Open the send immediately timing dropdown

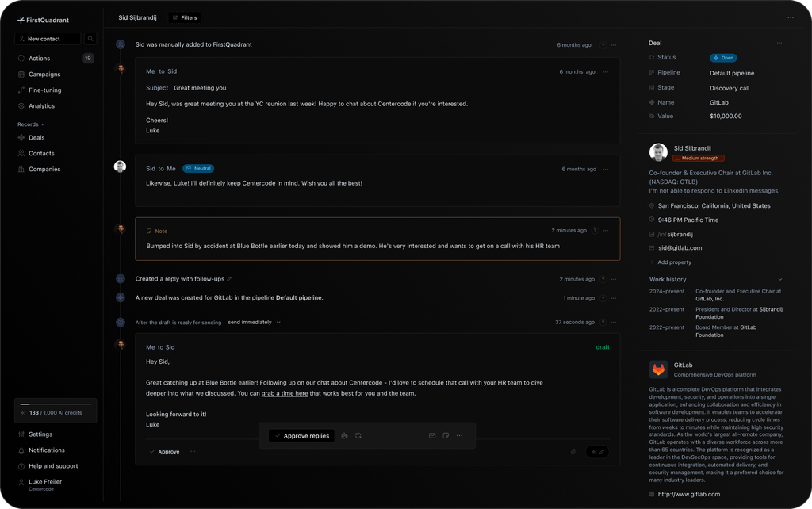tap(255, 323)
